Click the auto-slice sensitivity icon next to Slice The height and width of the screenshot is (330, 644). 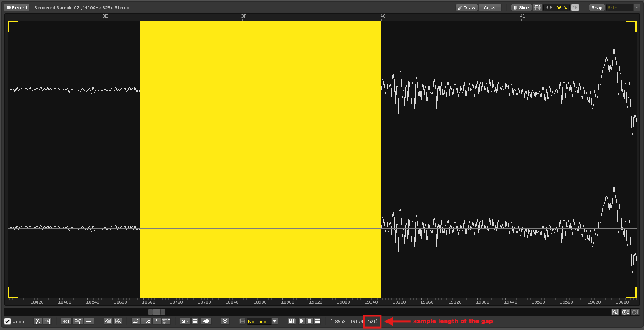coord(537,7)
